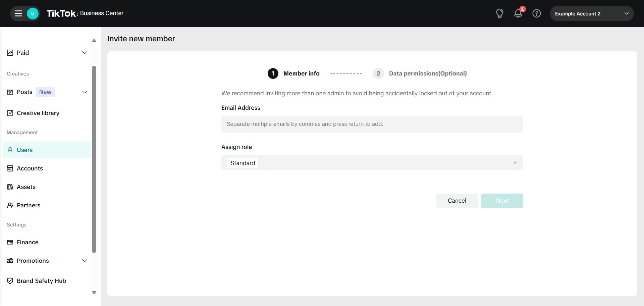Viewport: 644px width, 306px height.
Task: Click the user avatar in header
Action: pos(33,13)
